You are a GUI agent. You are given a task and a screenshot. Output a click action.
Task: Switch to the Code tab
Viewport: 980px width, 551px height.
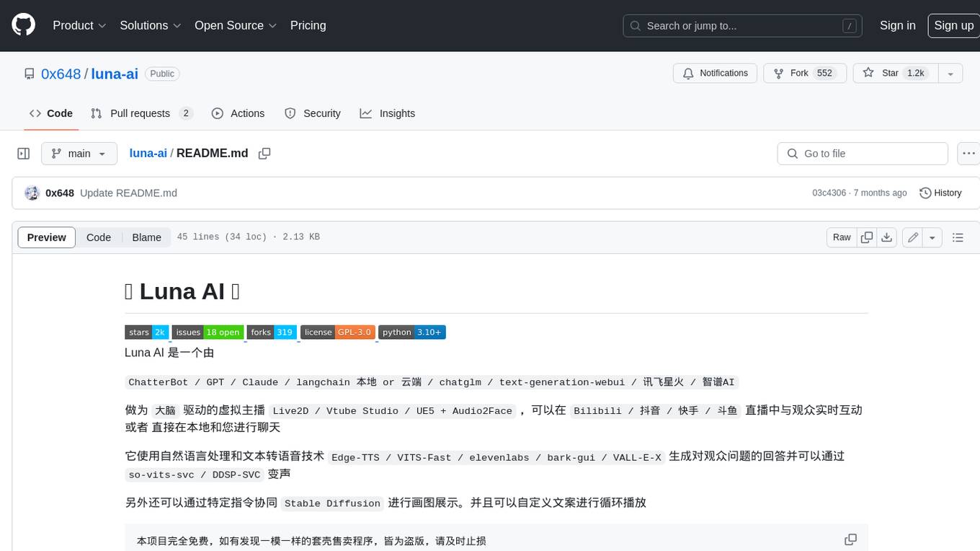(51, 113)
